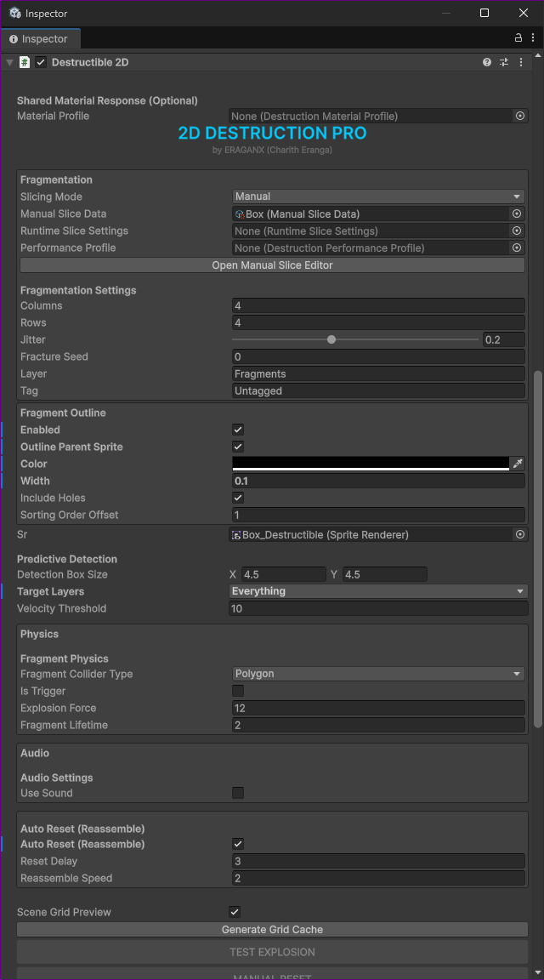544x980 pixels.
Task: Open Fragment Collider Type dropdown
Action: point(378,674)
